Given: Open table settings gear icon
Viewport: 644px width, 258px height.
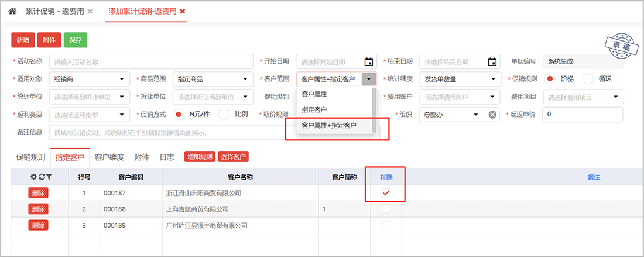Looking at the screenshot, I should tap(34, 177).
